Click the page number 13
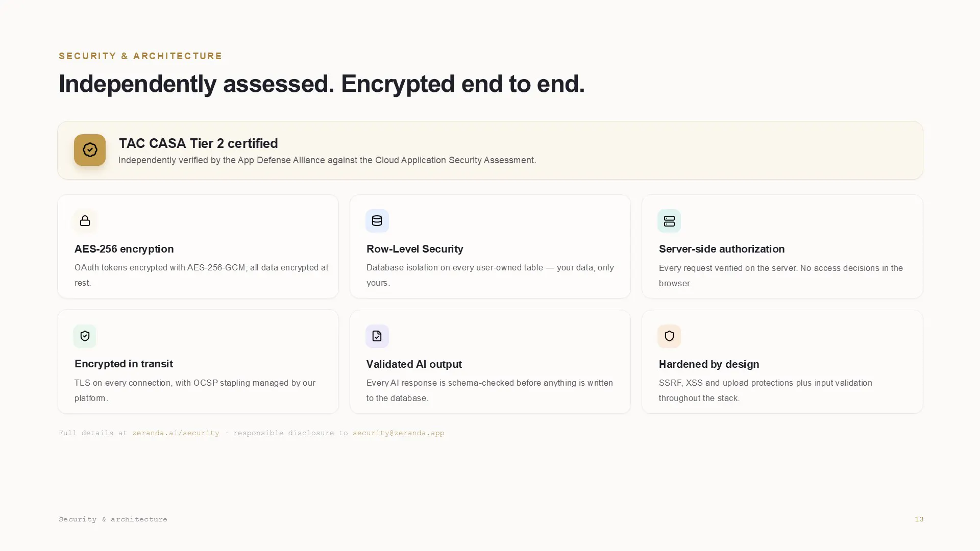980x551 pixels. coord(919,519)
